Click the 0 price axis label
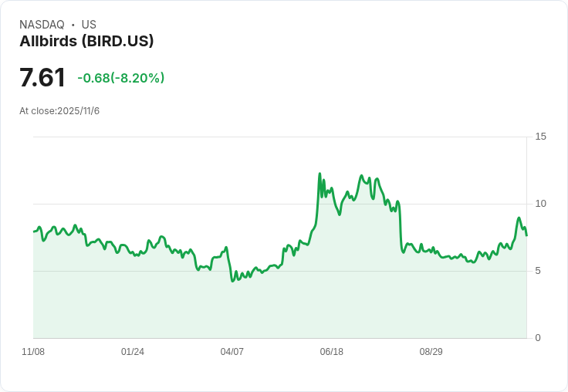 pyautogui.click(x=538, y=338)
